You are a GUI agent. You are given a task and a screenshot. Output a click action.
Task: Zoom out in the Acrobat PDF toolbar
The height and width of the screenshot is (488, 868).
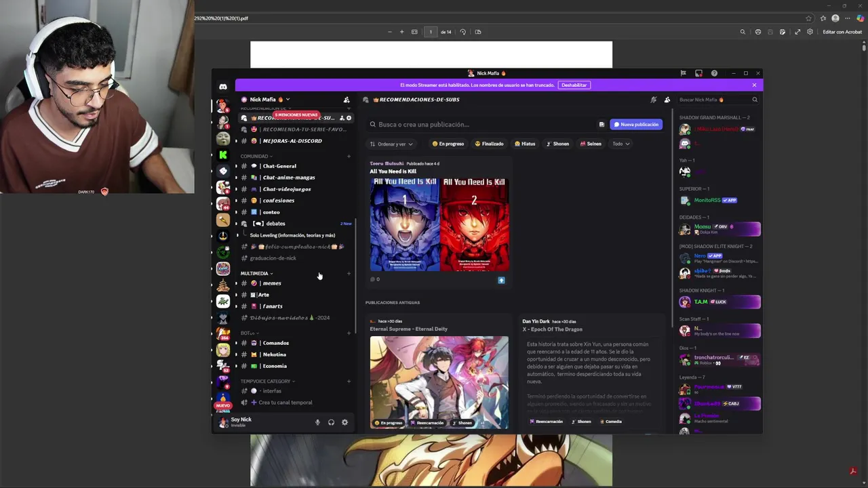(x=390, y=32)
